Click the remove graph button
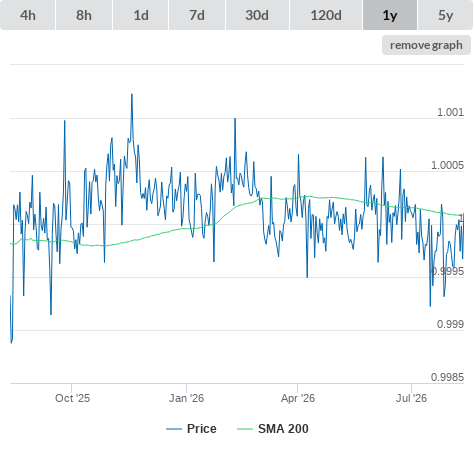Image resolution: width=474 pixels, height=455 pixels. pyautogui.click(x=426, y=45)
